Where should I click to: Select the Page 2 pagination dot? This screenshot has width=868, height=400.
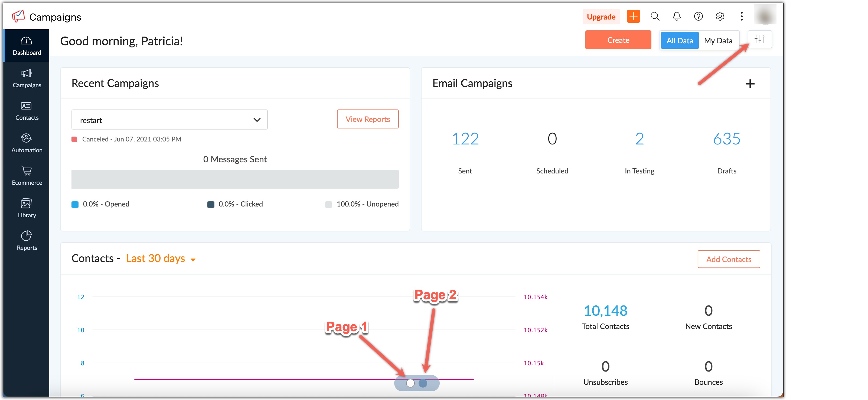[423, 383]
